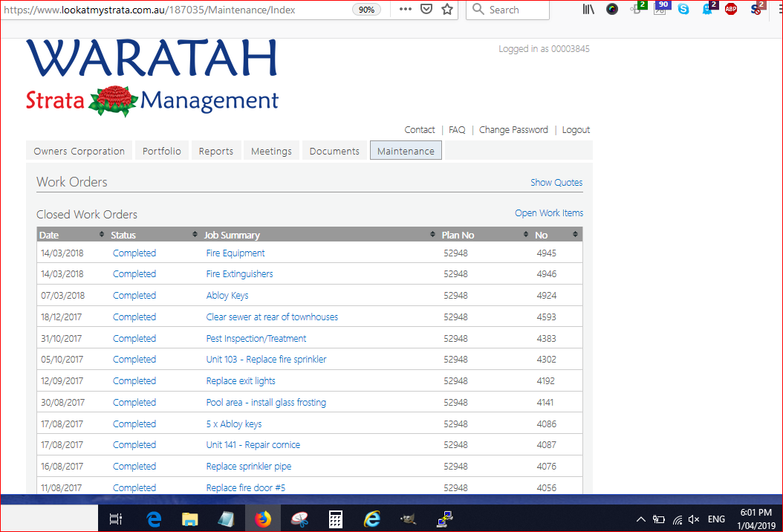Reset the 90% zoom level badge
783x532 pixels.
click(x=366, y=10)
